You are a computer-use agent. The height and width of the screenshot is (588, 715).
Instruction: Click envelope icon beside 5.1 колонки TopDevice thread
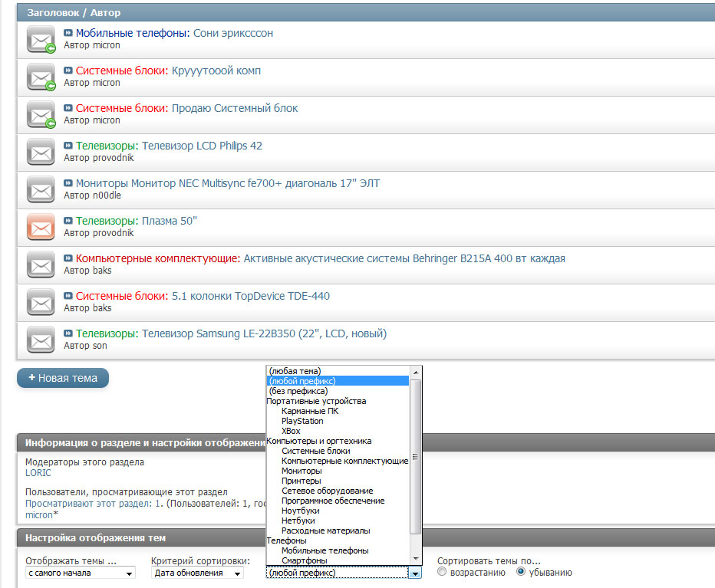41,302
